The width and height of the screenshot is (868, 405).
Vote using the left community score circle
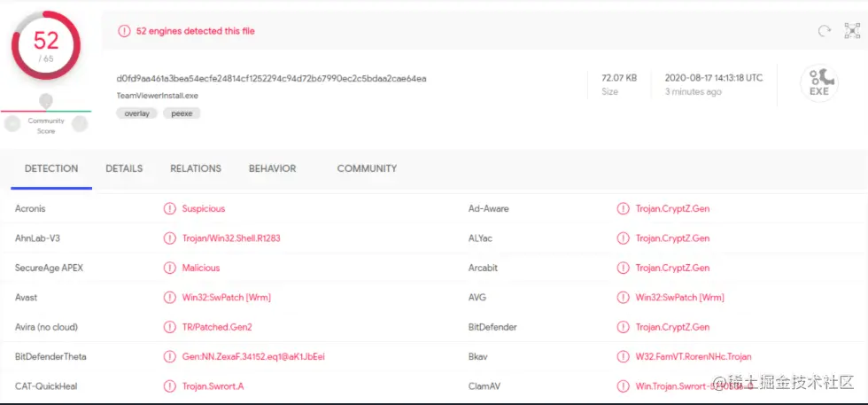(12, 124)
